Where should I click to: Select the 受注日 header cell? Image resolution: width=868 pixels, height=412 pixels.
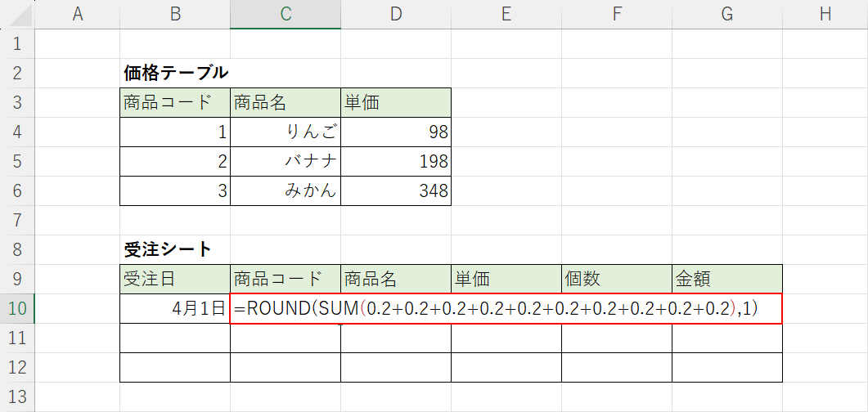point(175,279)
